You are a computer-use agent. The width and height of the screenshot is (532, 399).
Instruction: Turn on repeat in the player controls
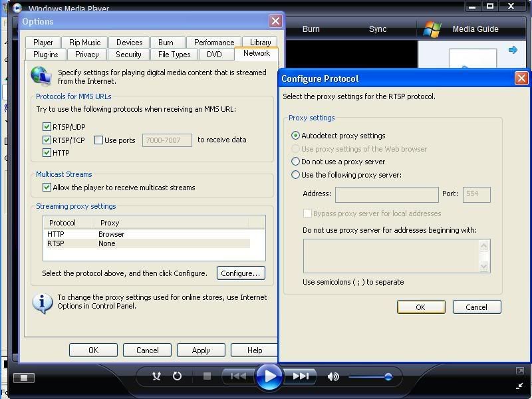tap(177, 376)
